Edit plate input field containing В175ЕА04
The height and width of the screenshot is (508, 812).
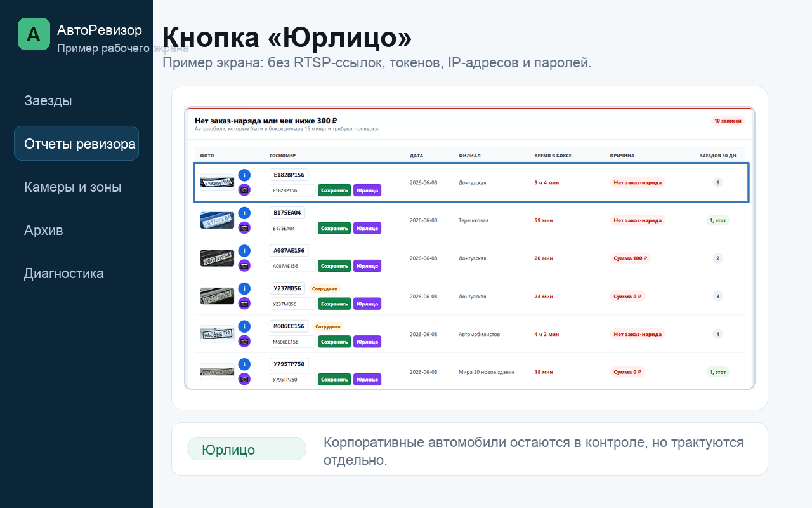[x=292, y=228]
